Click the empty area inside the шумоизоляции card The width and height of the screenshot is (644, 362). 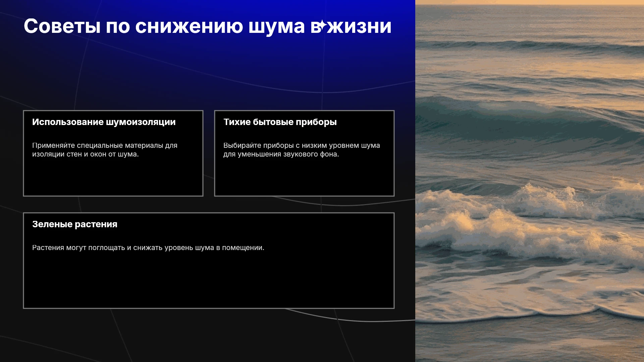[x=113, y=178]
